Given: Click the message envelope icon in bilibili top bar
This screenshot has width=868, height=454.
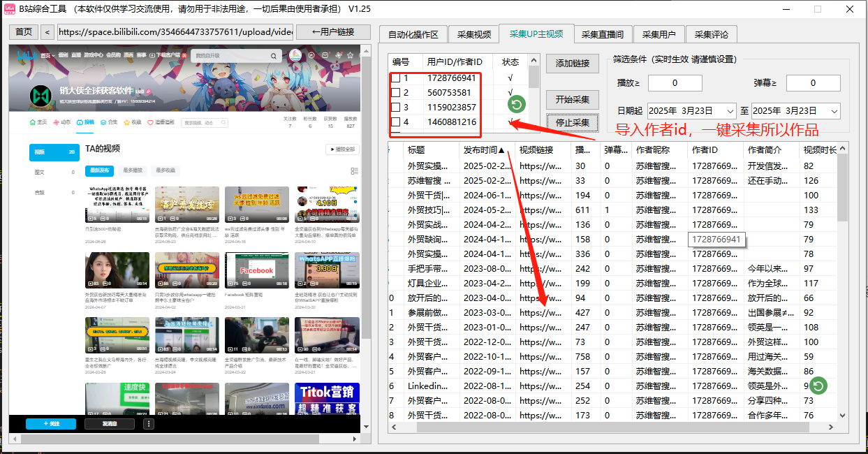Looking at the screenshot, I should (325, 54).
